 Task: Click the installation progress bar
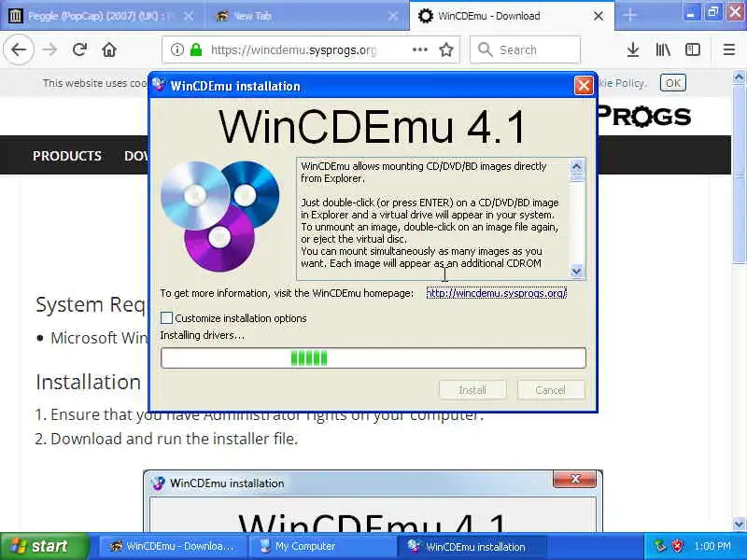click(373, 358)
